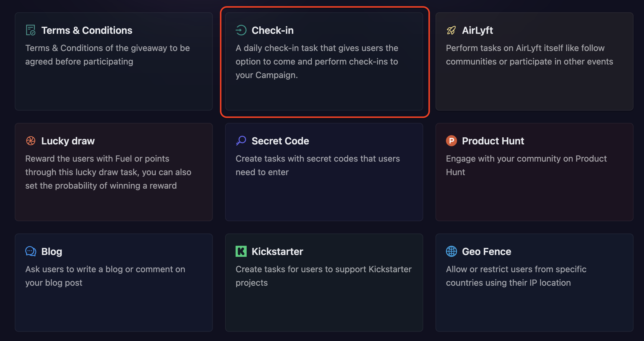Click the Secret Code magnifier icon
644x341 pixels.
241,141
